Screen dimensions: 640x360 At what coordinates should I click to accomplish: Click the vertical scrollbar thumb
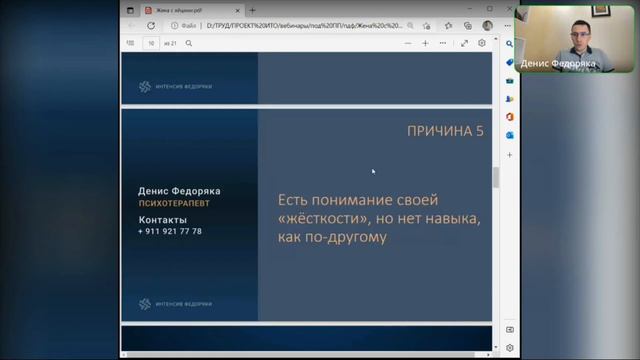pos(496,178)
